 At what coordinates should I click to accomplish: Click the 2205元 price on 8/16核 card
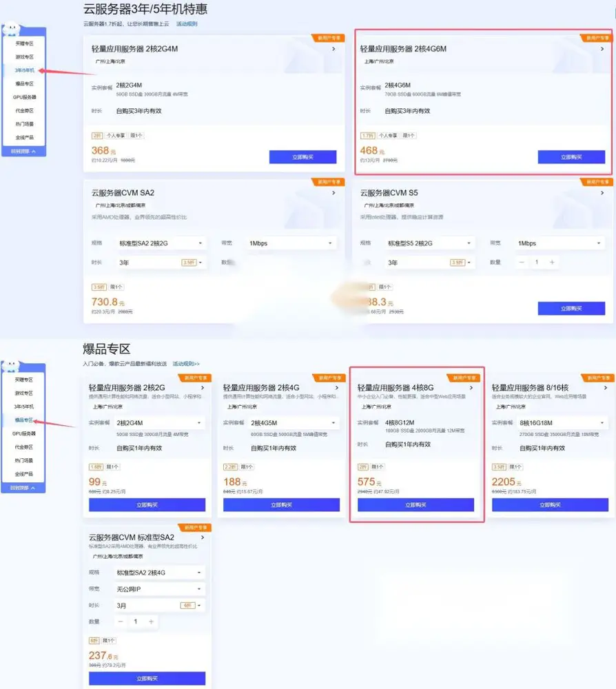(x=506, y=482)
